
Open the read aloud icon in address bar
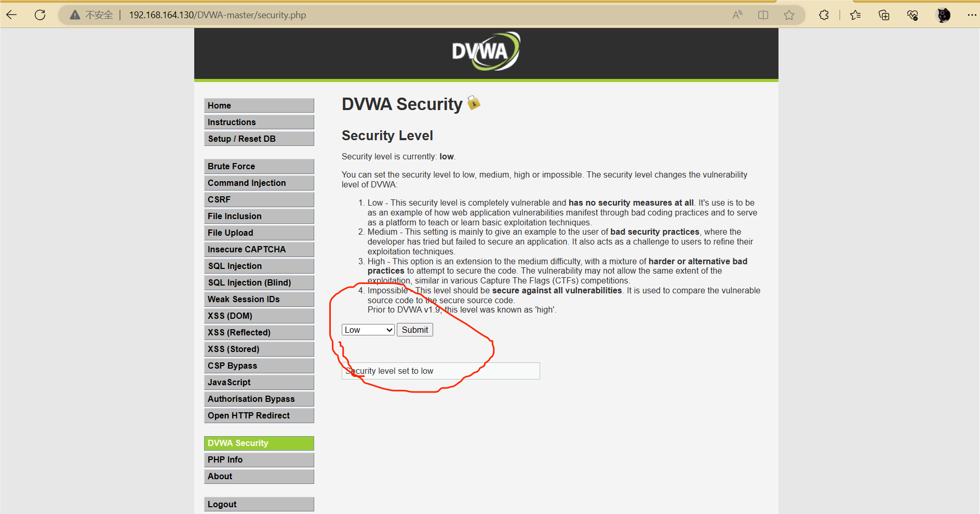point(737,15)
